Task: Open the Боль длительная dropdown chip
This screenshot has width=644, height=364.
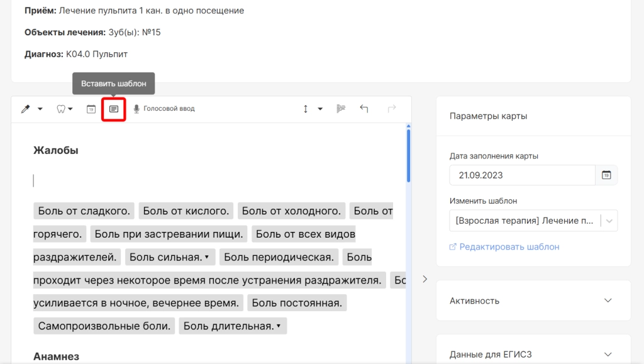Action: point(233,326)
